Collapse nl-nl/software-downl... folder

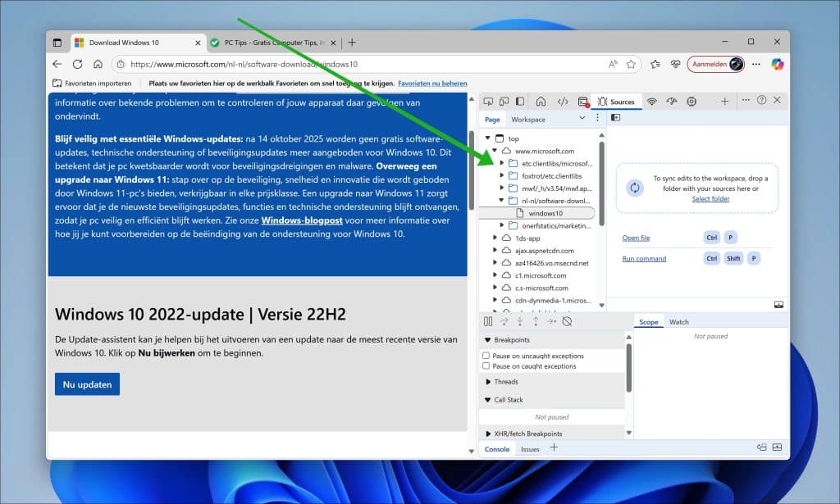(501, 201)
